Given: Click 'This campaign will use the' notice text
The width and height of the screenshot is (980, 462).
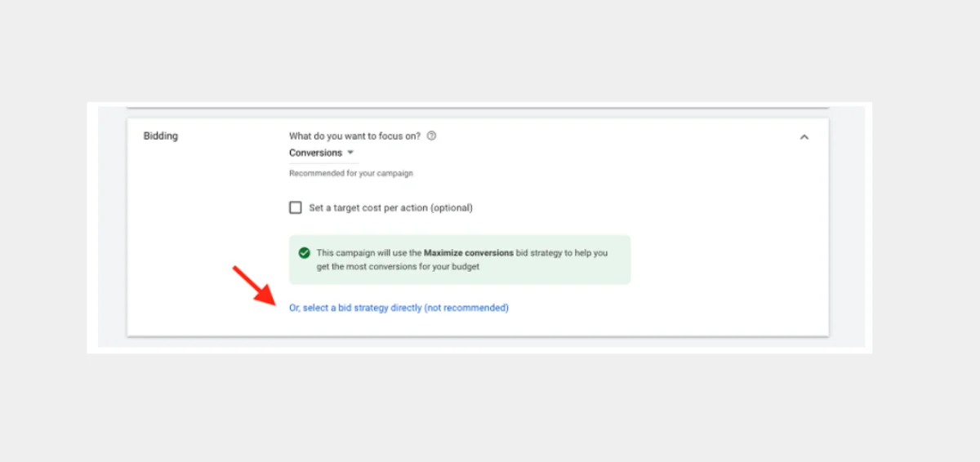Looking at the screenshot, I should [x=368, y=253].
